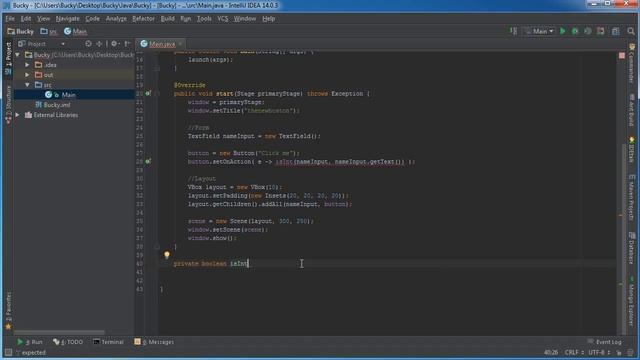Open the Messages tool window button

pos(154,342)
